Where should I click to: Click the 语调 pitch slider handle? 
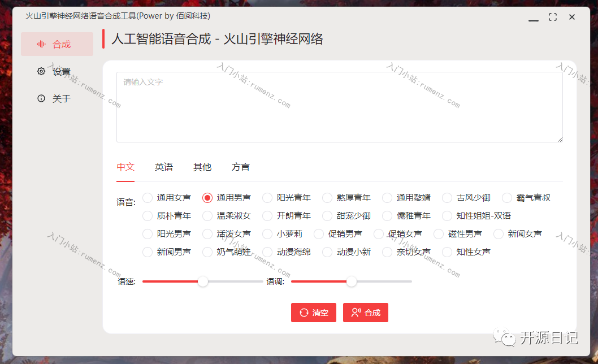[x=352, y=281]
